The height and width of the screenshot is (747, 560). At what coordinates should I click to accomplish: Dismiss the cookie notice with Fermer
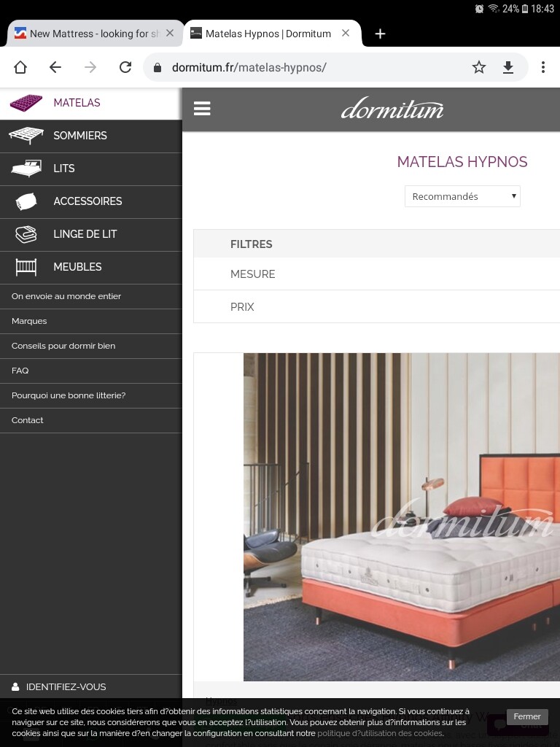[x=526, y=716]
